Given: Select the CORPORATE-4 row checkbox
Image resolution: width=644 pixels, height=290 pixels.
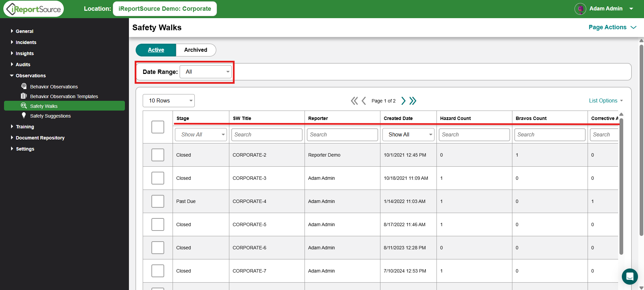Looking at the screenshot, I should pos(158,201).
